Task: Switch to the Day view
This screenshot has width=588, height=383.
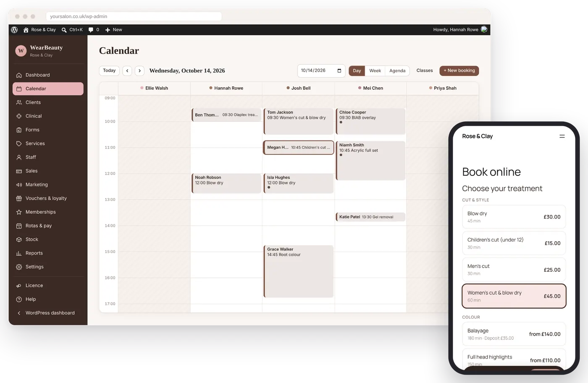Action: pos(357,71)
